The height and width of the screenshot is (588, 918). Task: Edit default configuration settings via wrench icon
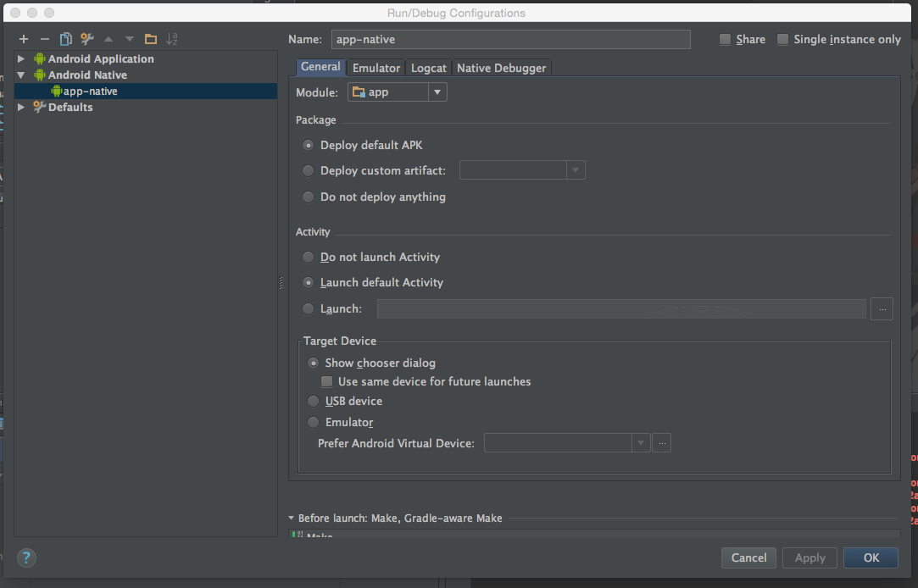86,38
